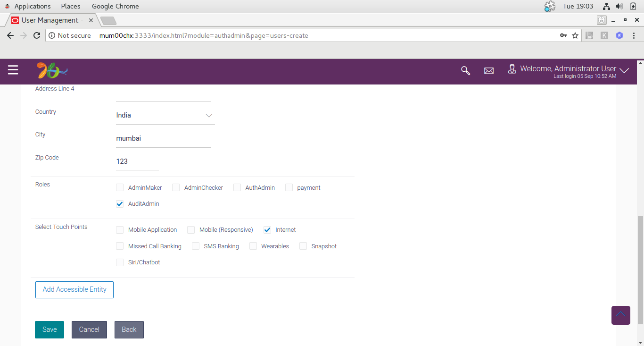Open search with magnifier icon

point(465,71)
